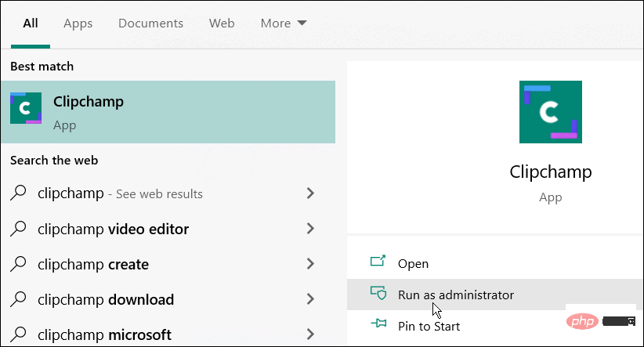
Task: Switch to the Web tab
Action: (x=222, y=23)
